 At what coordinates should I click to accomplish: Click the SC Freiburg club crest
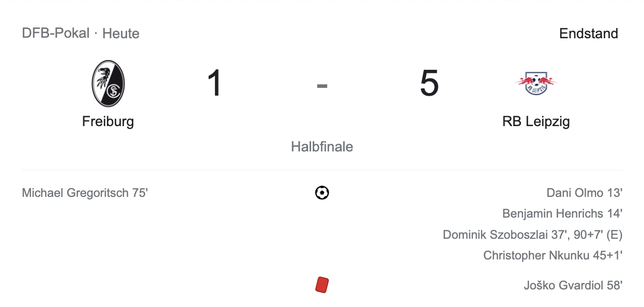click(x=108, y=83)
